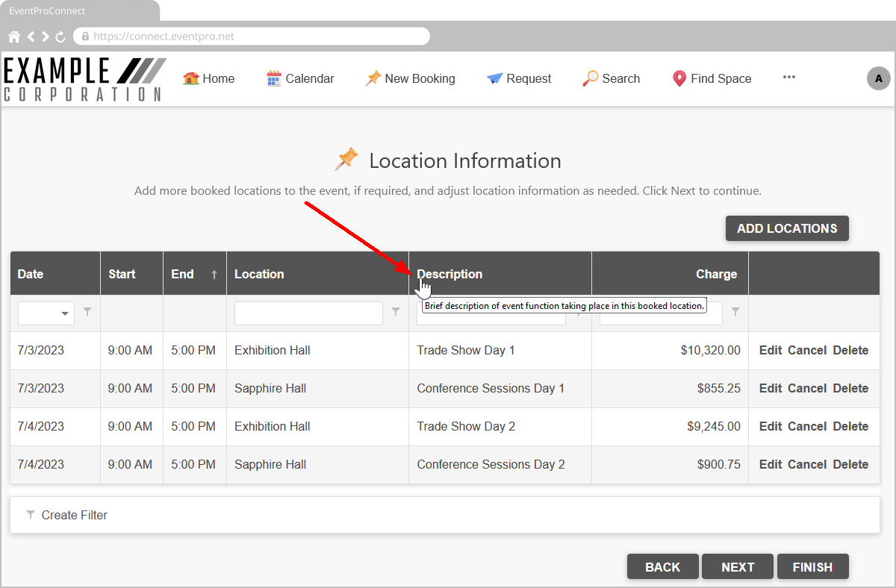Open the Find Space menu item
The height and width of the screenshot is (588, 896).
[712, 78]
